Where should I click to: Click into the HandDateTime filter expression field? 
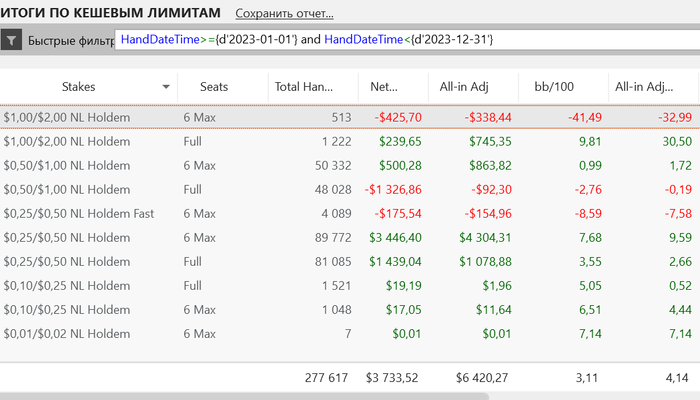[400, 39]
